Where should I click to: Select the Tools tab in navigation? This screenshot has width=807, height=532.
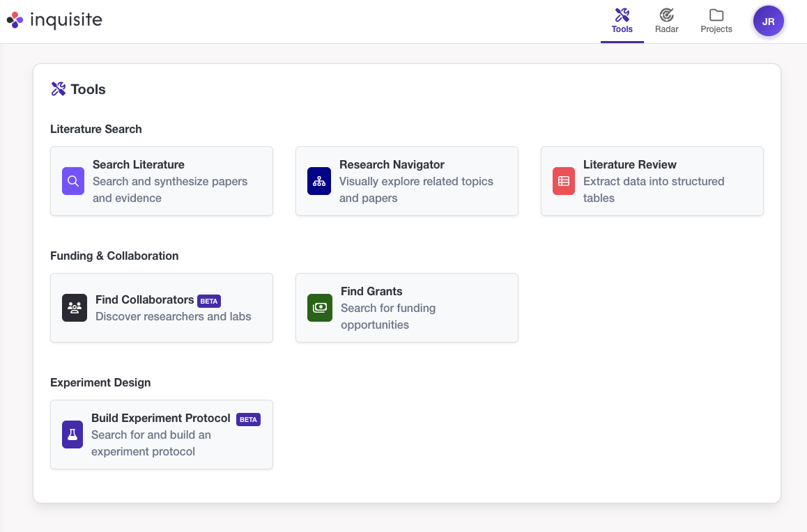[x=622, y=21]
